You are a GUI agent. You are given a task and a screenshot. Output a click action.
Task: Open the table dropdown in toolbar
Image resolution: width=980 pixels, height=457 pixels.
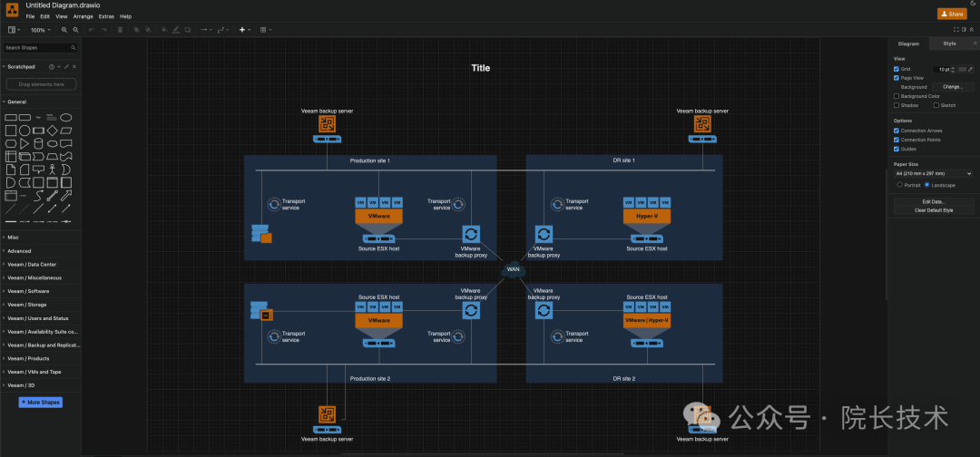[x=265, y=29]
